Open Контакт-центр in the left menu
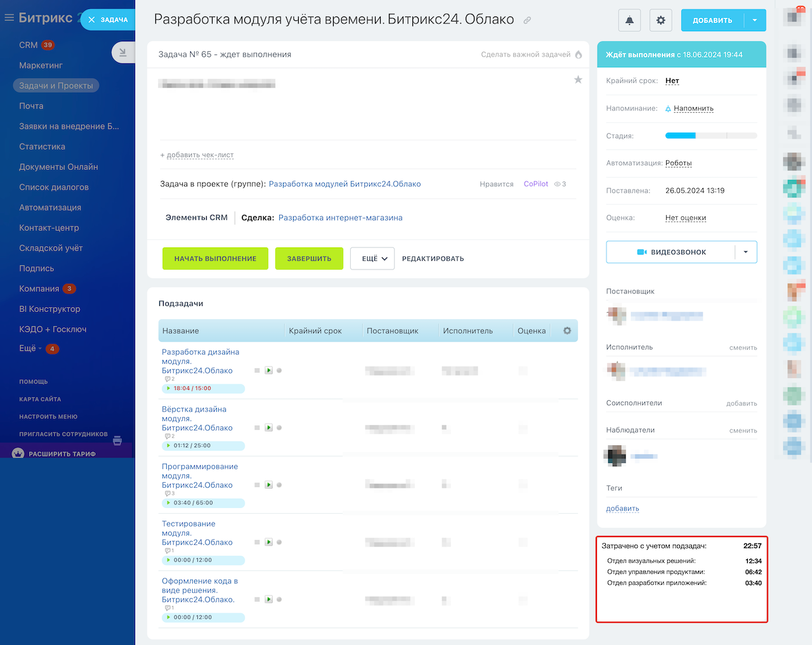Viewport: 812px width, 645px height. point(49,228)
